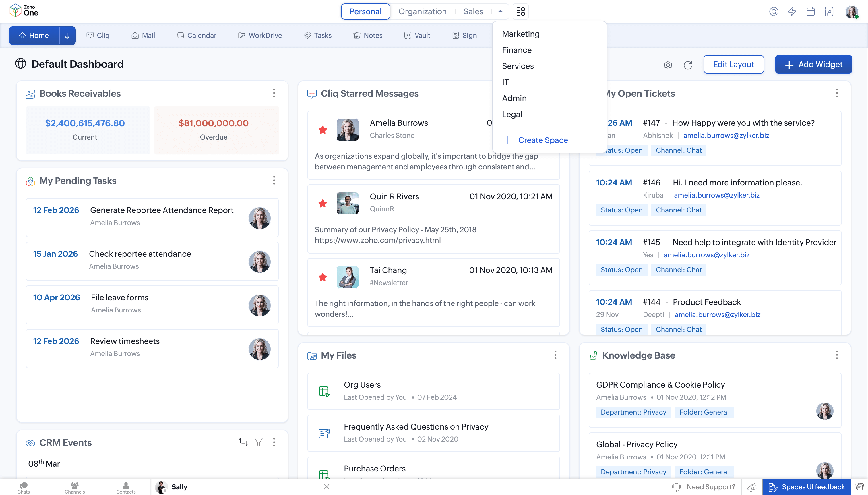Click the sort icon in CRM Events
This screenshot has width=868, height=495.
pyautogui.click(x=243, y=442)
